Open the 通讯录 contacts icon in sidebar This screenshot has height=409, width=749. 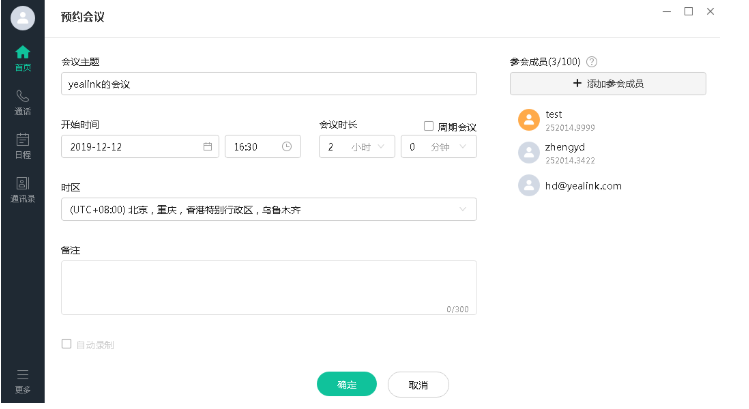coord(22,187)
